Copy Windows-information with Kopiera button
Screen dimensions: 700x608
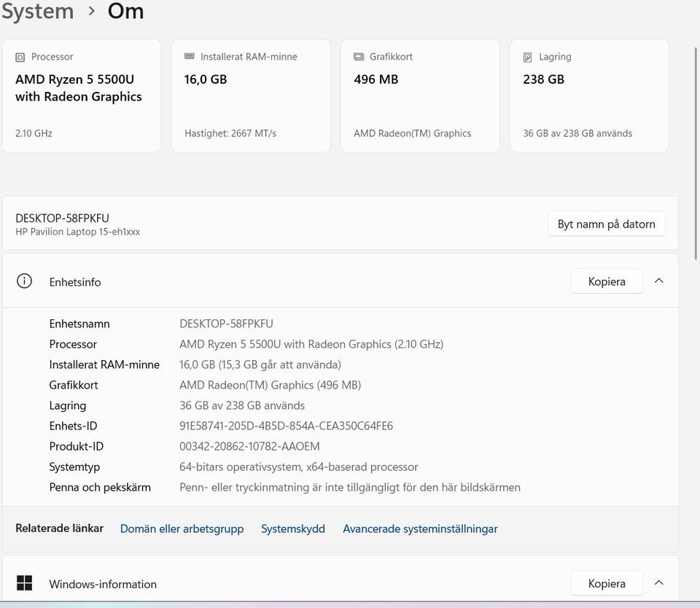607,583
